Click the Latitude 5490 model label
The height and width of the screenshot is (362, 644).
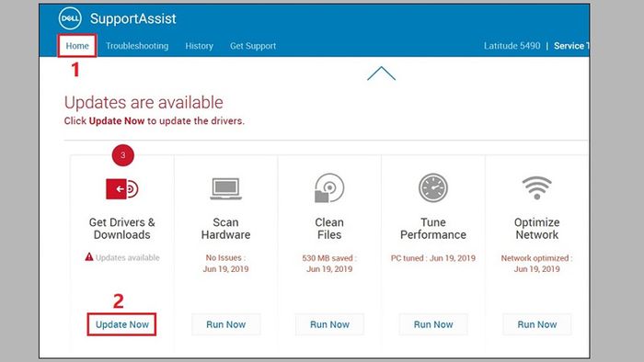(512, 46)
